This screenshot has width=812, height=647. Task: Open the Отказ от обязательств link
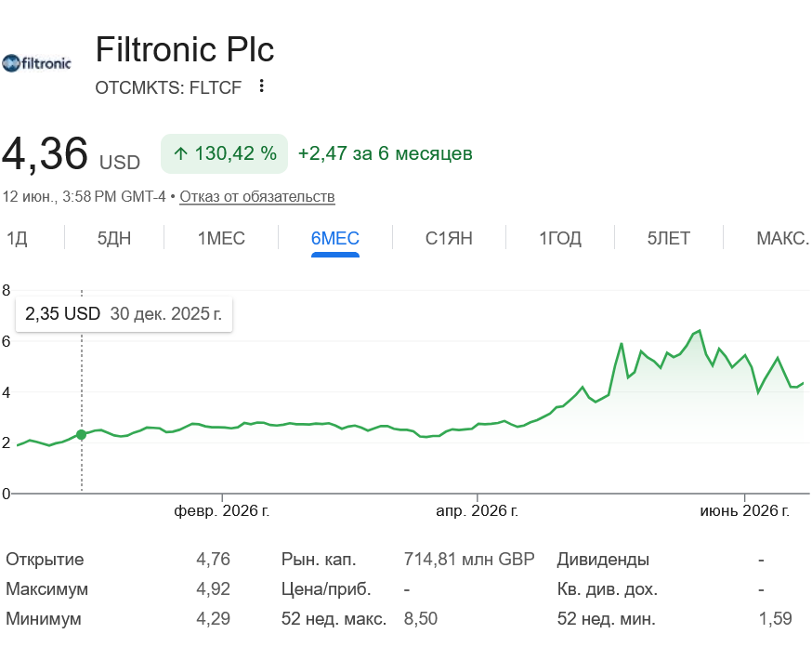pyautogui.click(x=257, y=197)
